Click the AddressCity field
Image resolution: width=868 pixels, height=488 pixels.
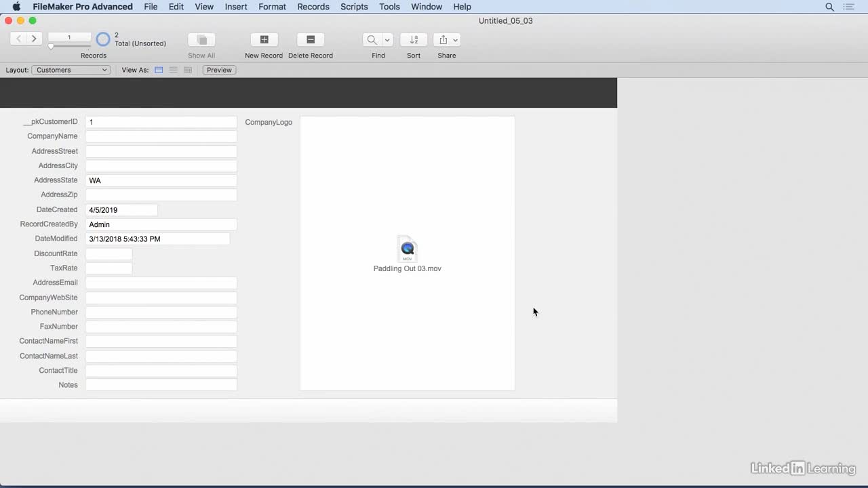click(x=161, y=165)
